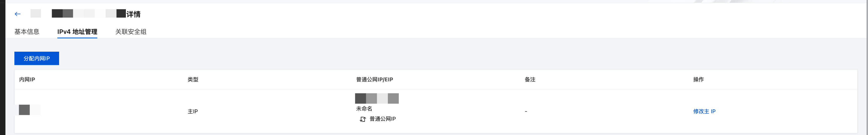Click the 备注 column header
The image size is (868, 135).
530,80
